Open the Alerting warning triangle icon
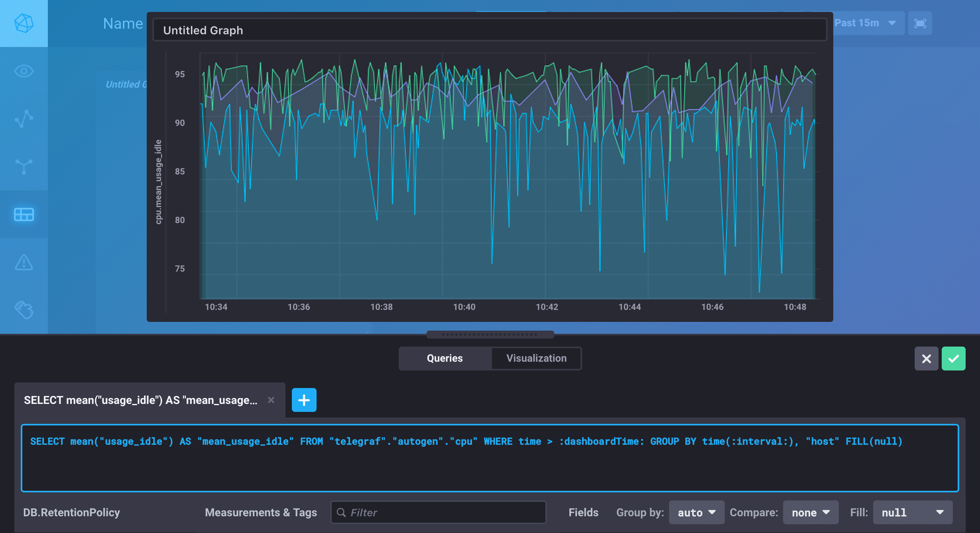This screenshot has width=980, height=533. [24, 262]
